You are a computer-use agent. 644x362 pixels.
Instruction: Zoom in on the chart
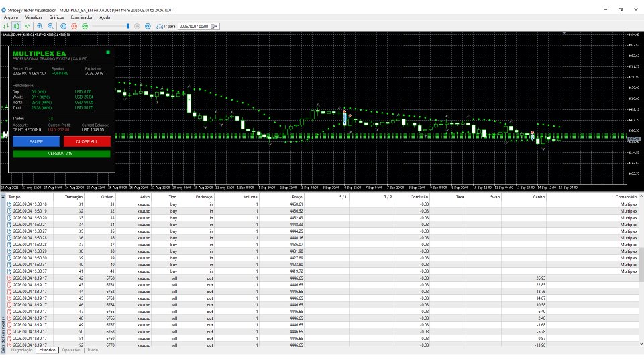pos(40,26)
